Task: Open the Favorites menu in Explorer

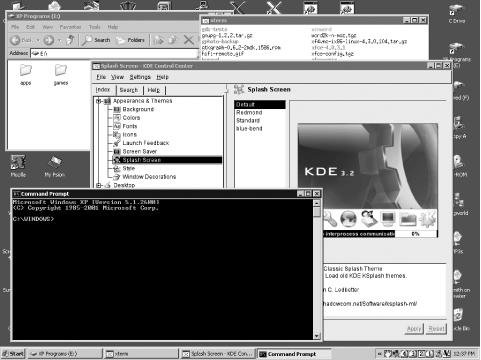Action: [x=70, y=27]
